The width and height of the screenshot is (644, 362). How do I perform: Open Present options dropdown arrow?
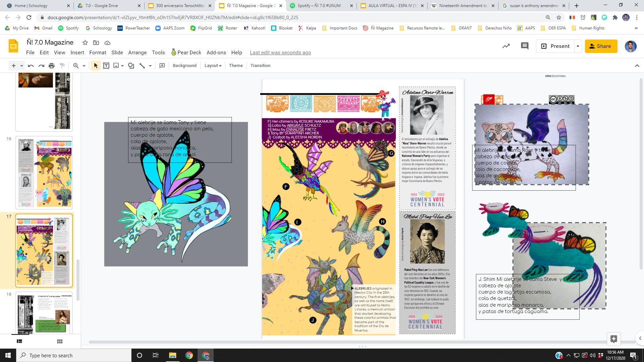pyautogui.click(x=578, y=46)
